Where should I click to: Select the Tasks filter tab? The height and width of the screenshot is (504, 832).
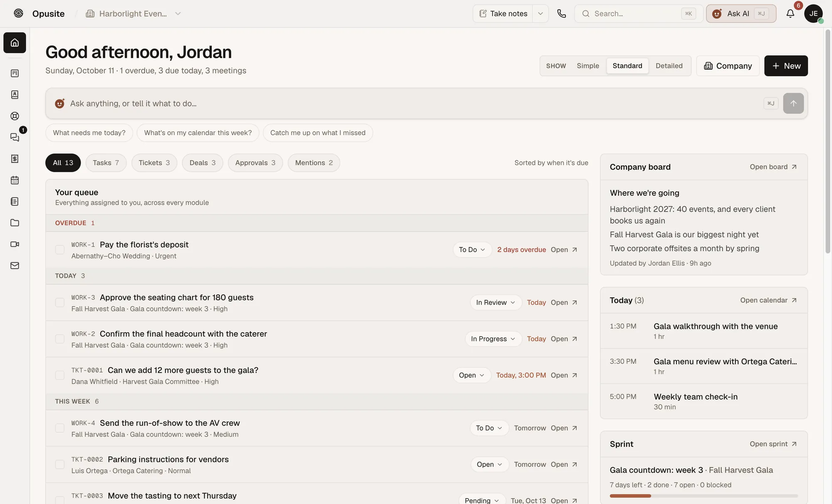point(106,163)
